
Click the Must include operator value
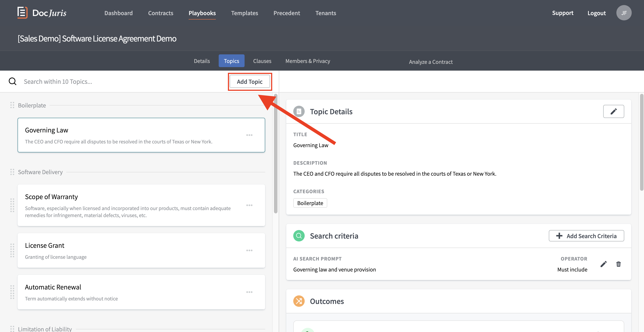pyautogui.click(x=572, y=270)
